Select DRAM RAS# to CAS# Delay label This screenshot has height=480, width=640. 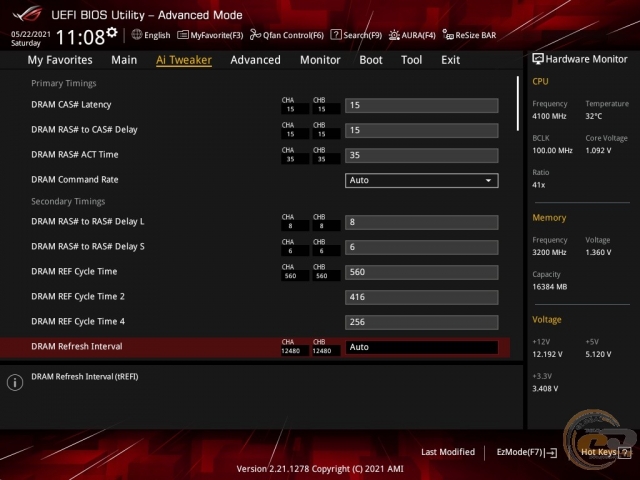84,130
